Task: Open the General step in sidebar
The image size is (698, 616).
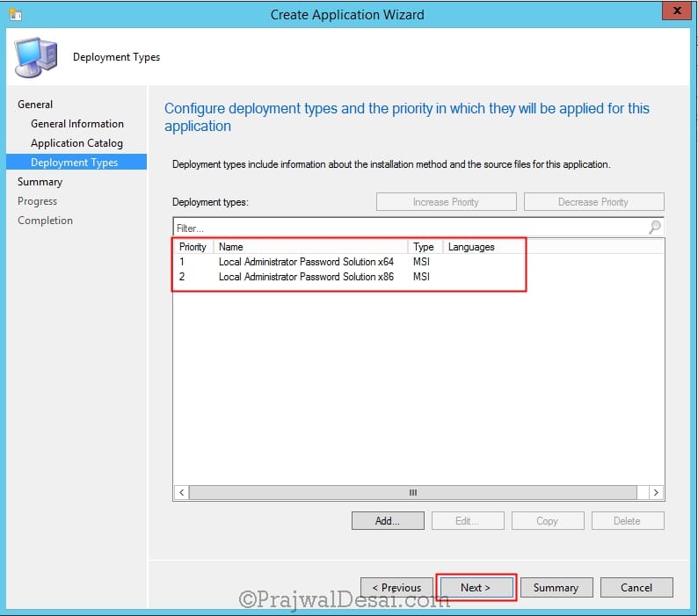Action: pos(35,105)
